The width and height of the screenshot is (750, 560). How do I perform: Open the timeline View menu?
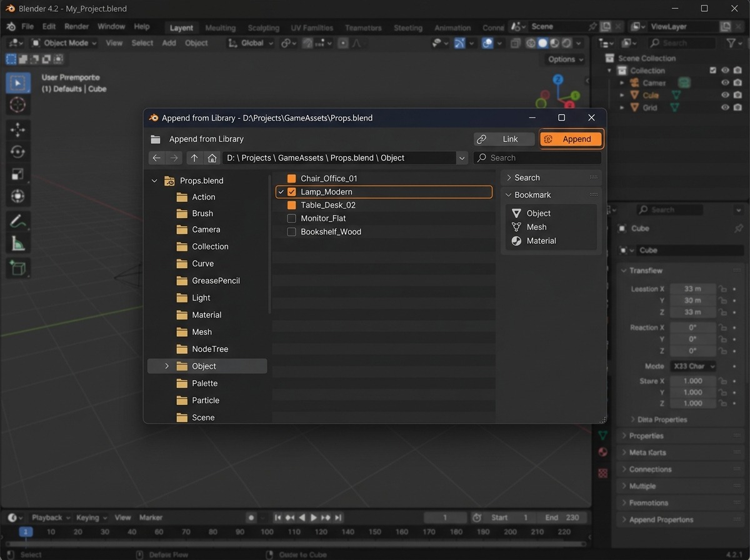(x=123, y=517)
